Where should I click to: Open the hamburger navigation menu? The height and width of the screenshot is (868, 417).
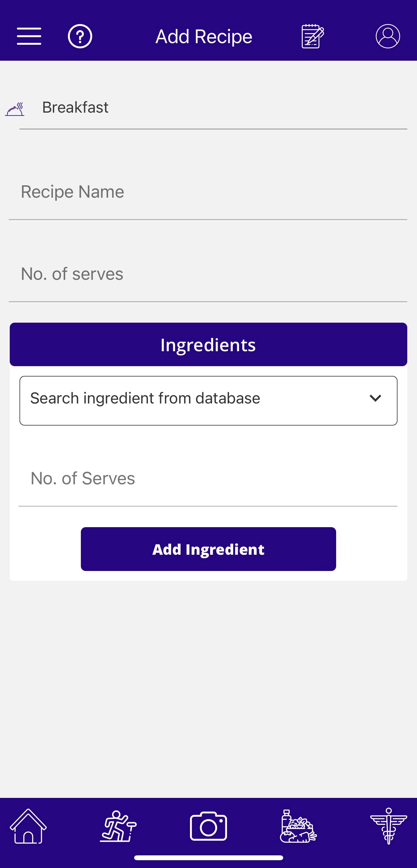tap(29, 36)
